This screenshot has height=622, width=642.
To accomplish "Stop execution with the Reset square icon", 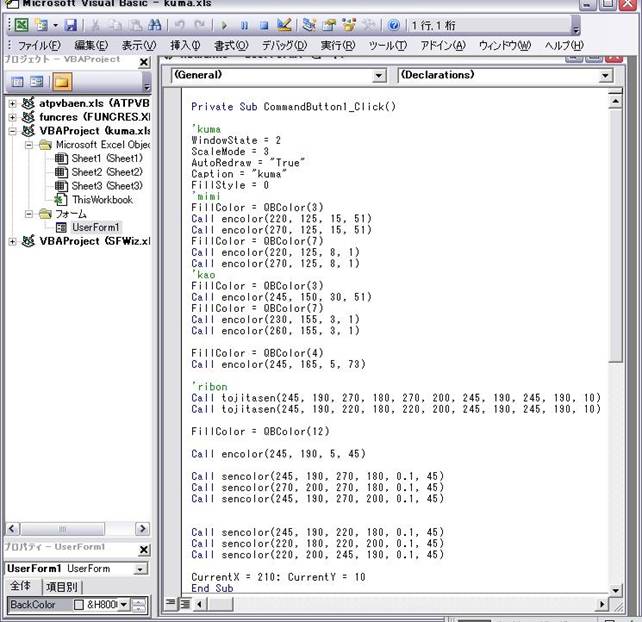I will [264, 25].
